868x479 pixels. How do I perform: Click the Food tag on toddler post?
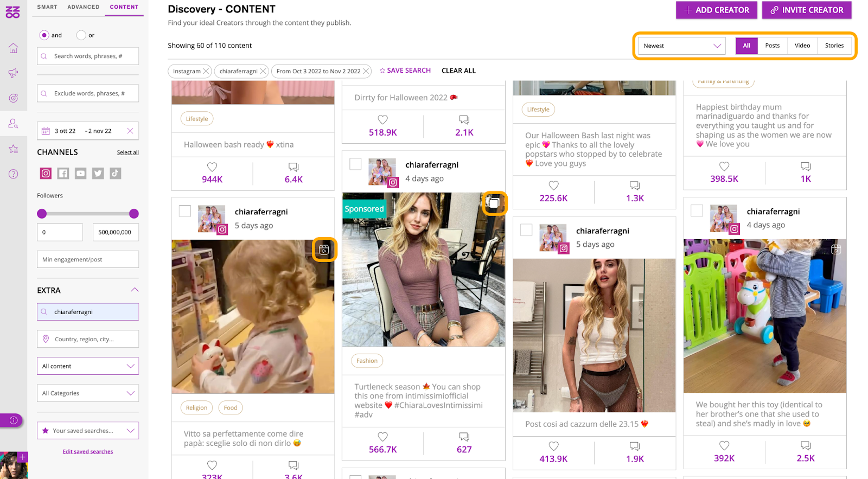click(x=231, y=408)
